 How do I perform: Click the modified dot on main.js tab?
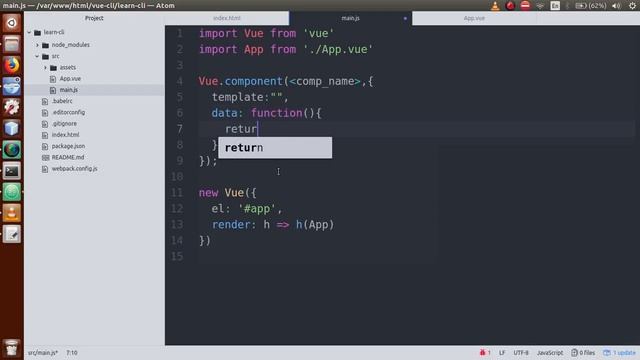coord(405,18)
